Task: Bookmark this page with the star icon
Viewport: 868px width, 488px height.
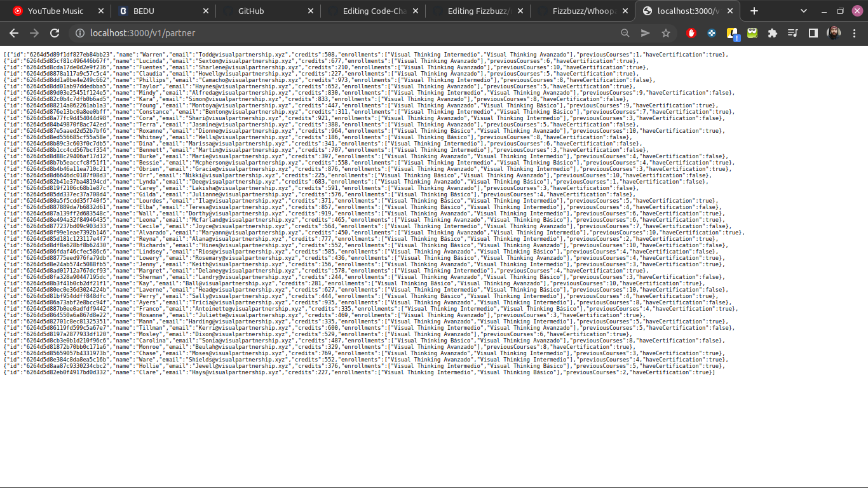Action: [x=666, y=33]
